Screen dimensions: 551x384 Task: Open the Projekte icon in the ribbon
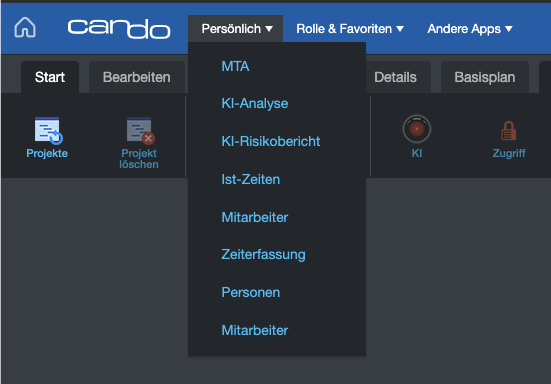point(48,131)
